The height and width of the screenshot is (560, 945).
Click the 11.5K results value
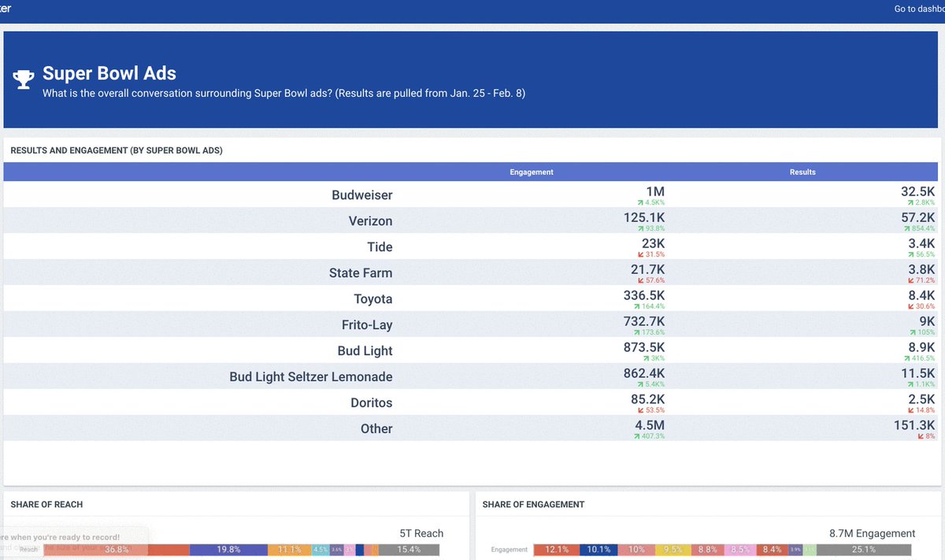pos(918,373)
